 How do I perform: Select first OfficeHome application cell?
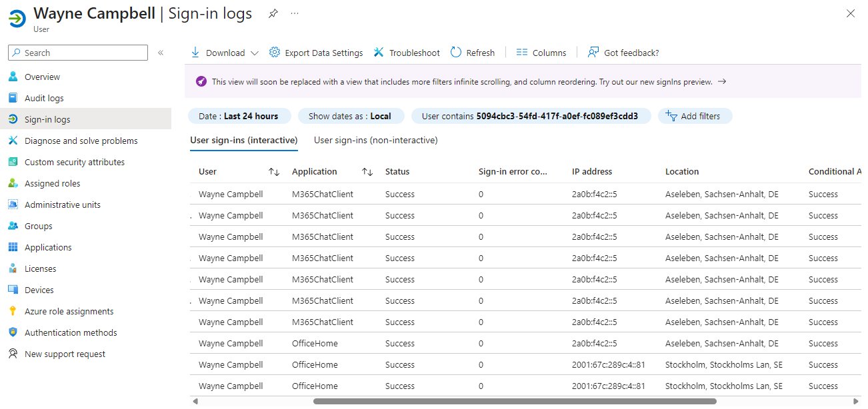click(x=315, y=343)
